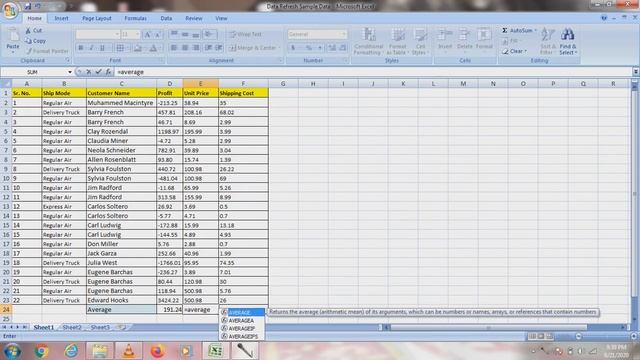Open Chrome from the taskbar
The height and width of the screenshot is (360, 640).
(41, 351)
